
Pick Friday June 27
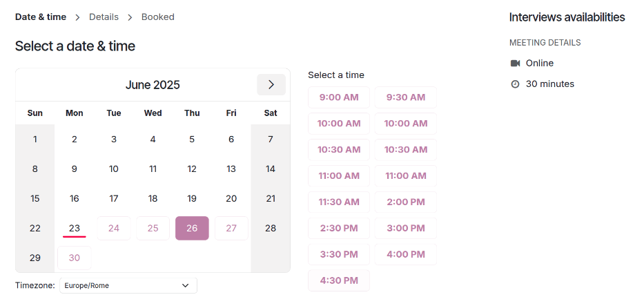coord(231,228)
